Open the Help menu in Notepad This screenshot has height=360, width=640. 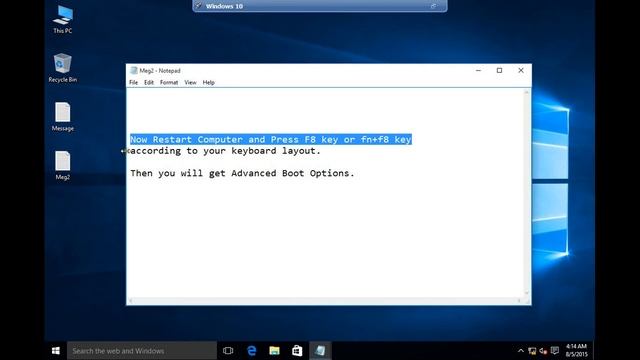[x=209, y=82]
